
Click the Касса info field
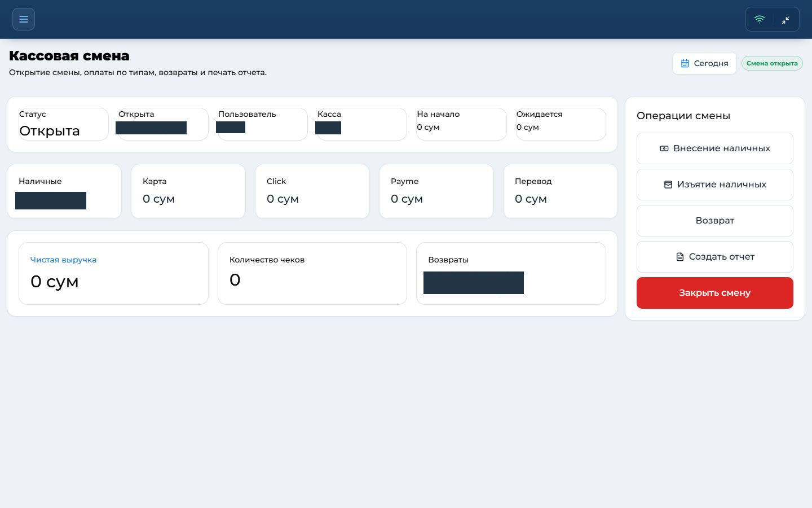[x=362, y=124]
